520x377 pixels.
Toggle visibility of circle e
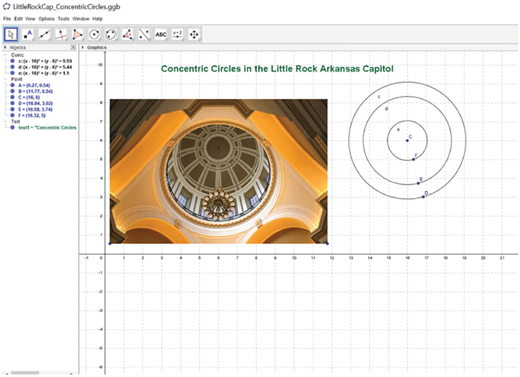coord(12,73)
